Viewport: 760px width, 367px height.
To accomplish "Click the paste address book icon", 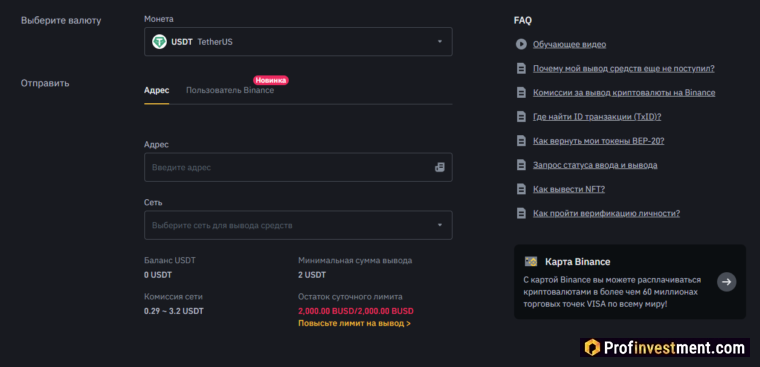I will tap(440, 167).
